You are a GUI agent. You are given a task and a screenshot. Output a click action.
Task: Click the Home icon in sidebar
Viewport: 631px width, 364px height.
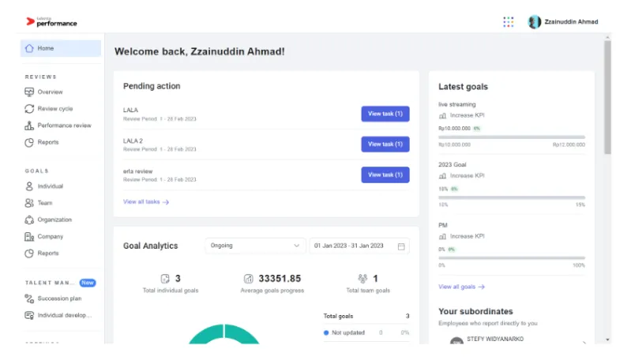click(x=29, y=48)
